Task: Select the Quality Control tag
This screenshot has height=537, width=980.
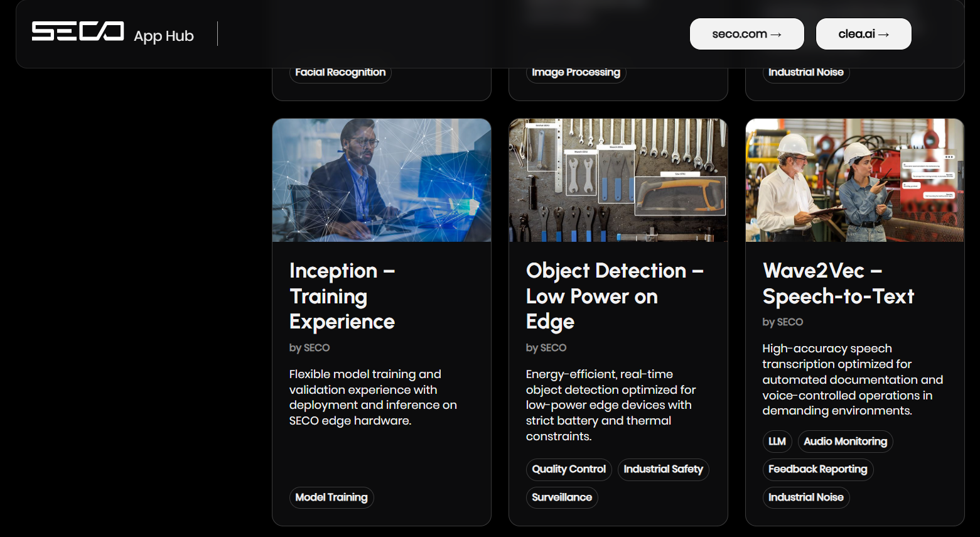Action: (569, 469)
